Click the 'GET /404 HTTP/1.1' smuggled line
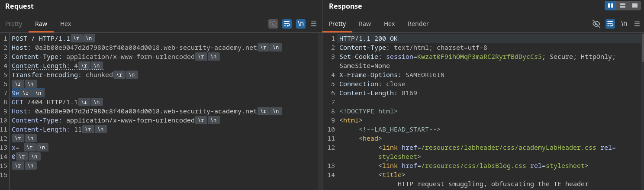 (45, 102)
